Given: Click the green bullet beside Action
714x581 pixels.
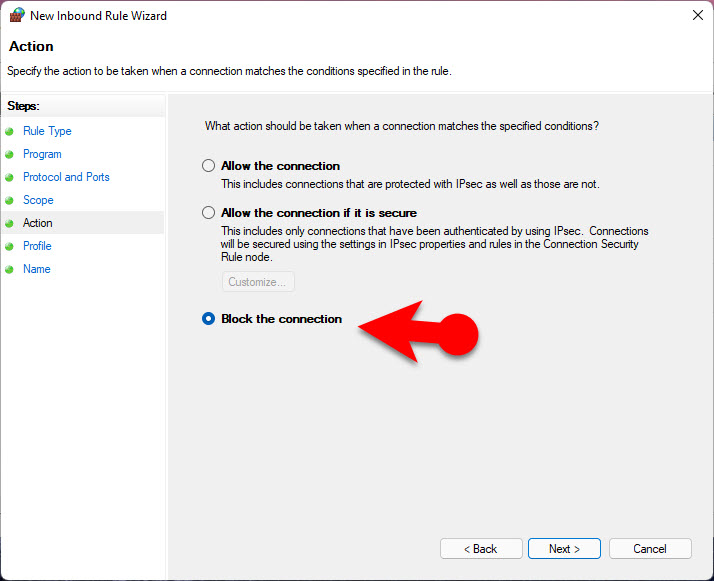Looking at the screenshot, I should 9,223.
